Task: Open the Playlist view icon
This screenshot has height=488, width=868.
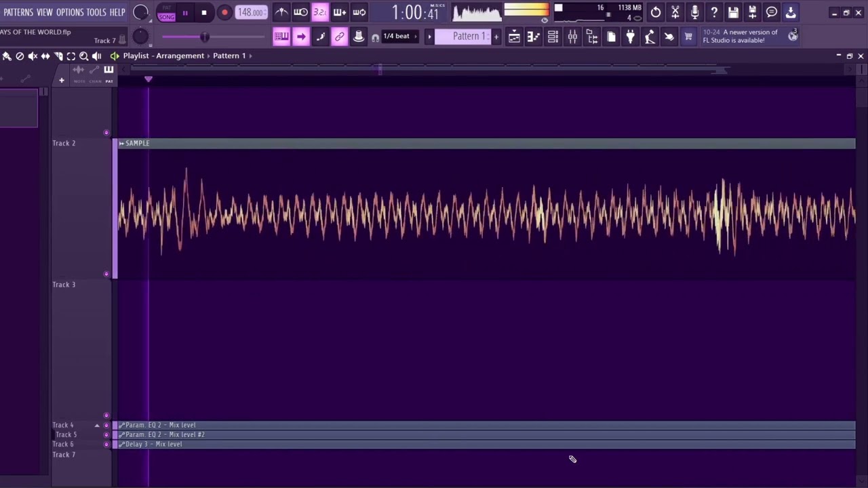Action: click(x=514, y=37)
